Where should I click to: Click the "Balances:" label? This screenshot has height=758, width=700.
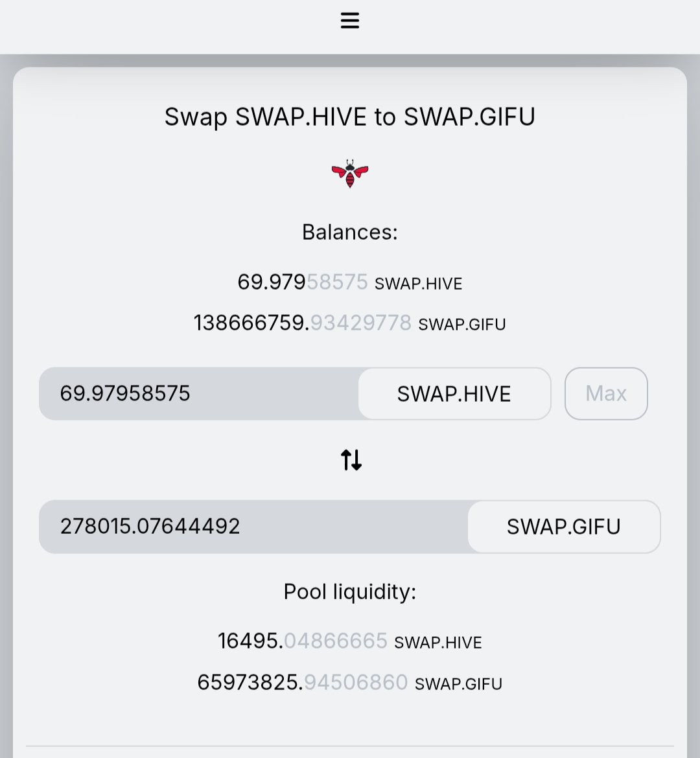point(350,232)
